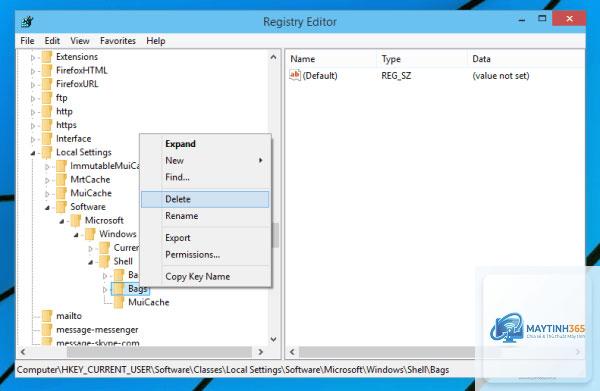Click tree pane scroll up arrow

(x=273, y=57)
